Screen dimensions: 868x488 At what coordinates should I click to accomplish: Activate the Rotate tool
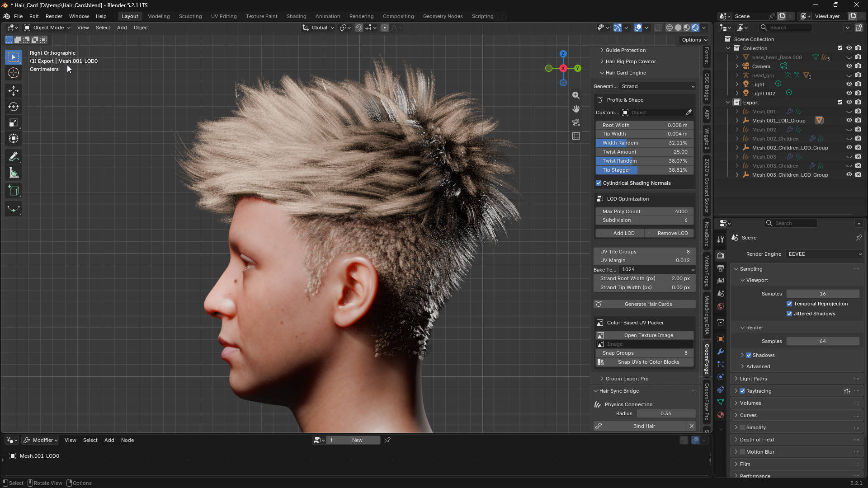click(x=14, y=107)
